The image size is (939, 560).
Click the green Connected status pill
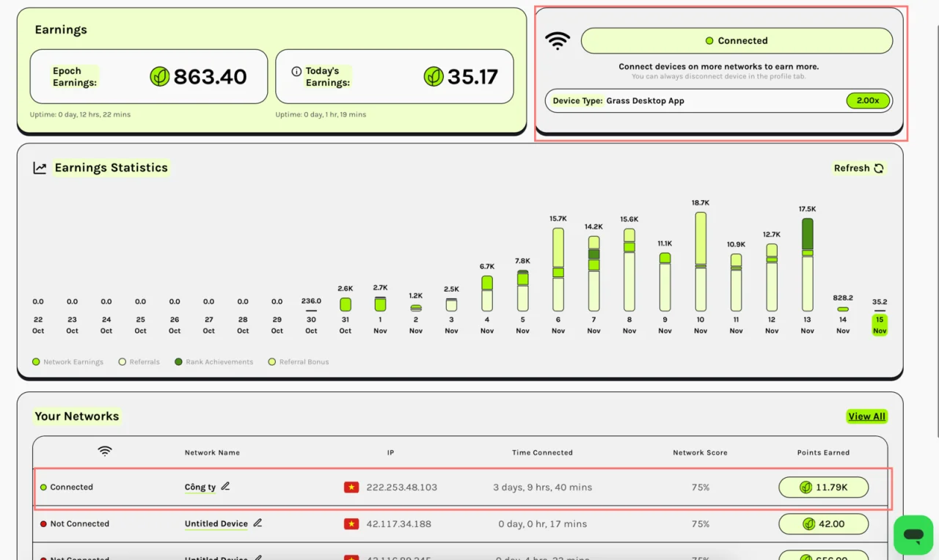point(737,41)
